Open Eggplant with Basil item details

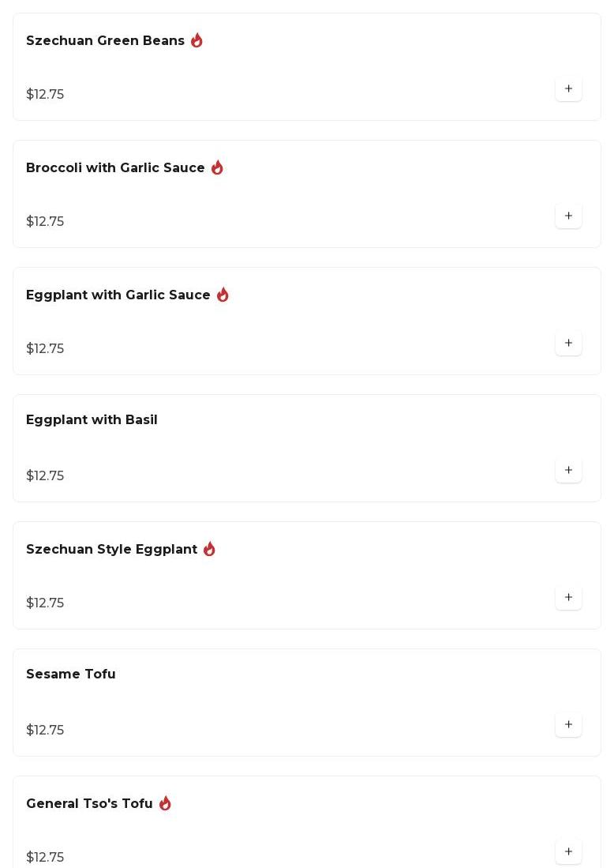[x=92, y=420]
